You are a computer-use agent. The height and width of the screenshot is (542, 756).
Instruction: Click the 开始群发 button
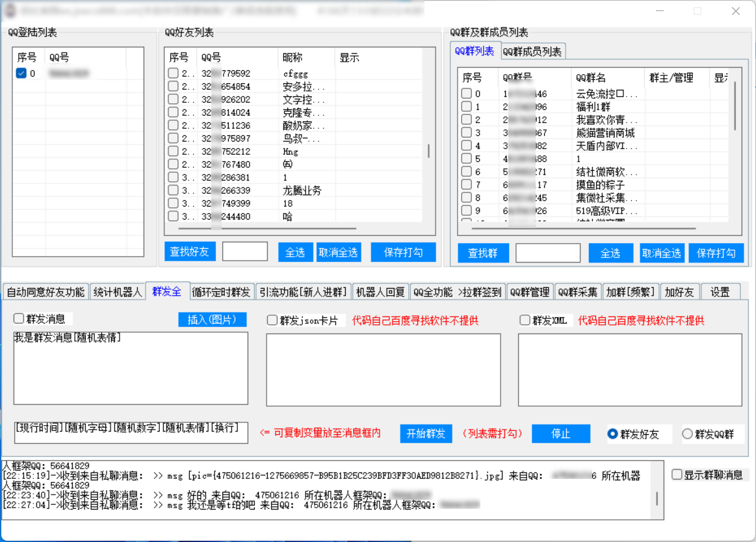coord(426,434)
